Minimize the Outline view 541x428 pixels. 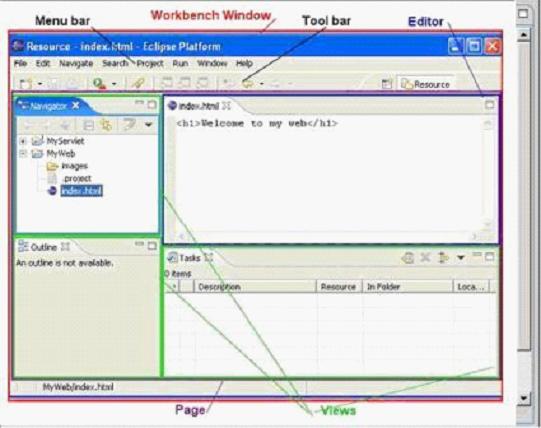[x=139, y=244]
